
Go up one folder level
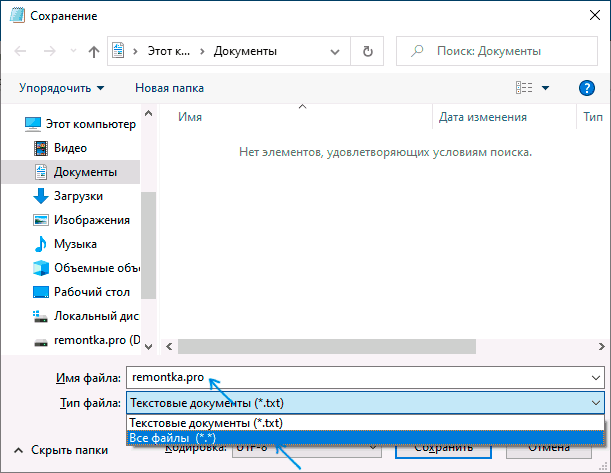click(94, 51)
